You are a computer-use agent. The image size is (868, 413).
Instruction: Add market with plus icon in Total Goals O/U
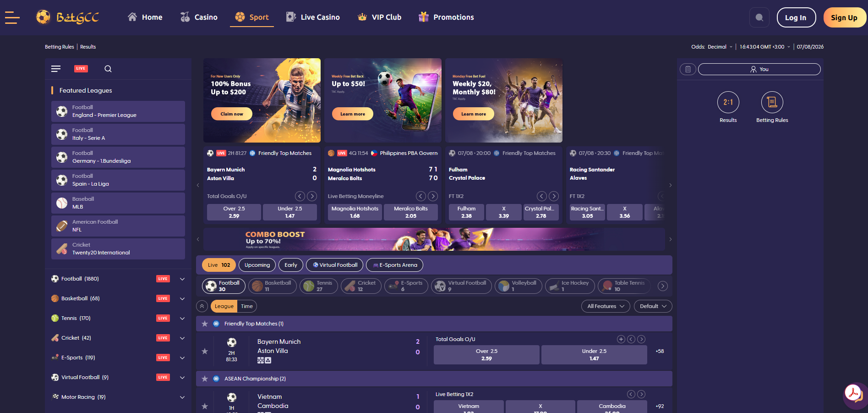(x=621, y=339)
